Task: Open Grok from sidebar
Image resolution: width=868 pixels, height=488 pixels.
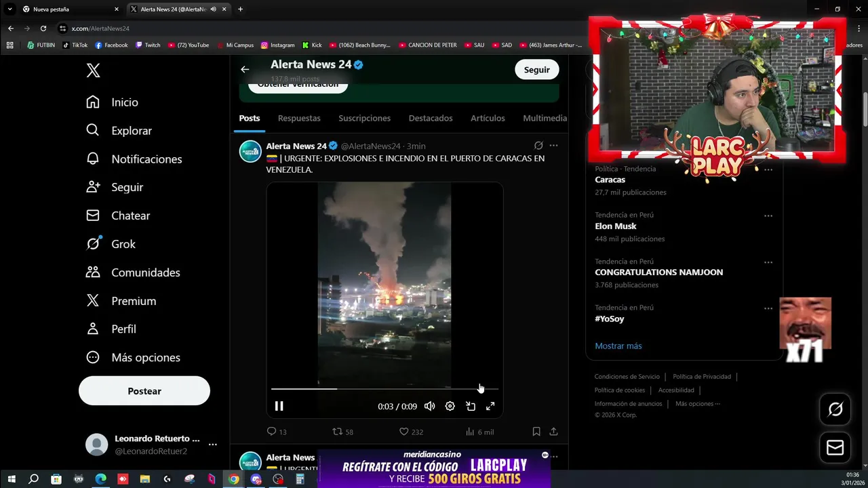Action: click(111, 244)
